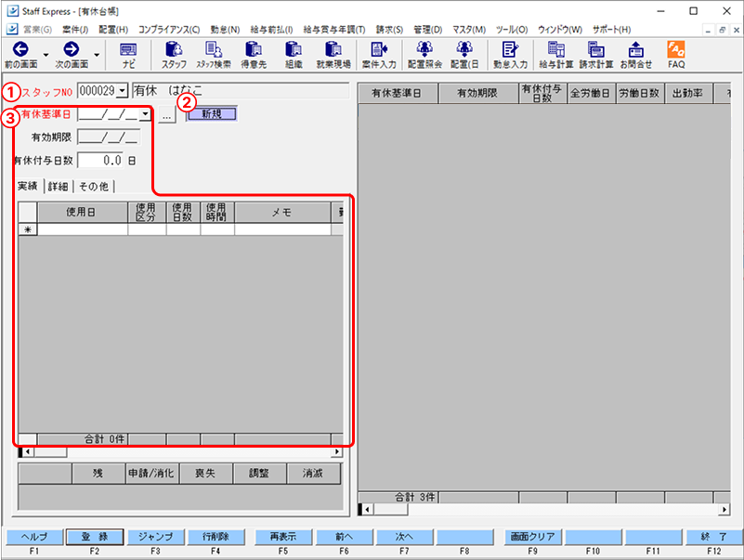Image resolution: width=744 pixels, height=560 pixels.
Task: Click the ジャンプ F3 button
Action: pos(155,537)
